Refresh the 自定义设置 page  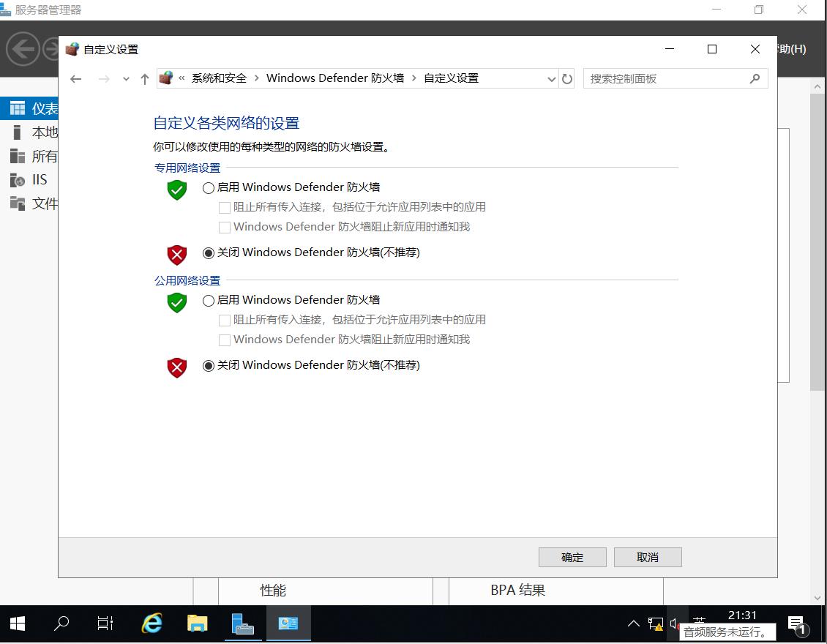[568, 78]
